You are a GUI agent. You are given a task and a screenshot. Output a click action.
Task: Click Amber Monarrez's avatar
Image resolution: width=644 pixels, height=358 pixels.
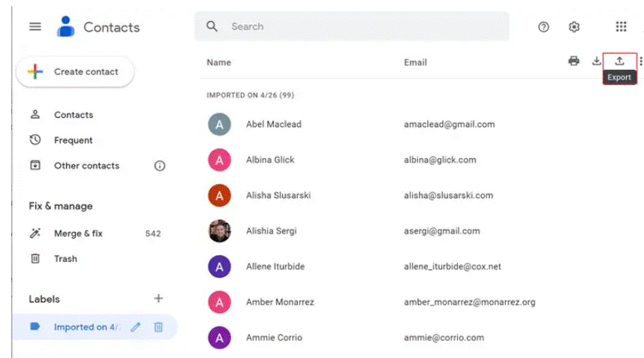[219, 302]
